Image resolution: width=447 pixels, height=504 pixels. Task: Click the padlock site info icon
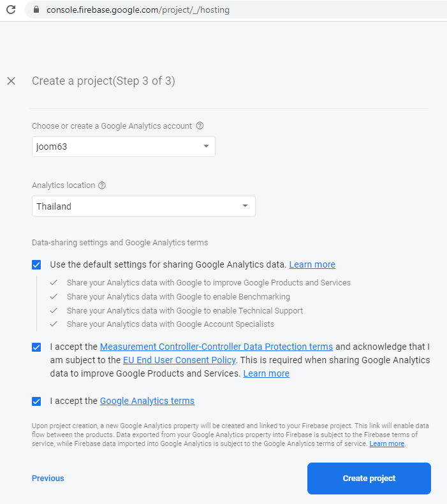click(36, 10)
